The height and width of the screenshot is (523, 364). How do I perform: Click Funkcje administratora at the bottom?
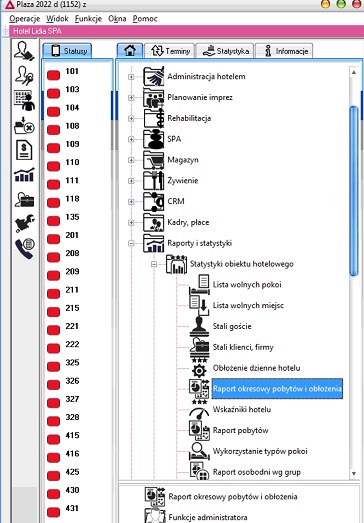208,517
